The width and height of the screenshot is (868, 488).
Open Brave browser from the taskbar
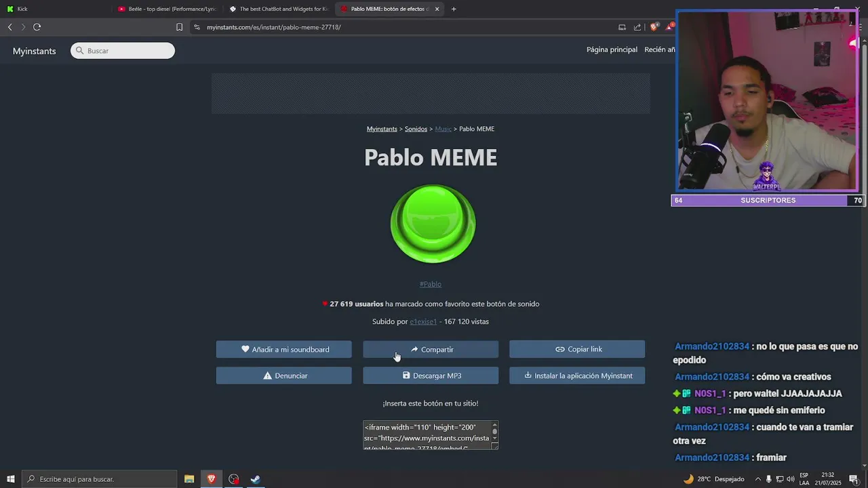click(x=212, y=479)
